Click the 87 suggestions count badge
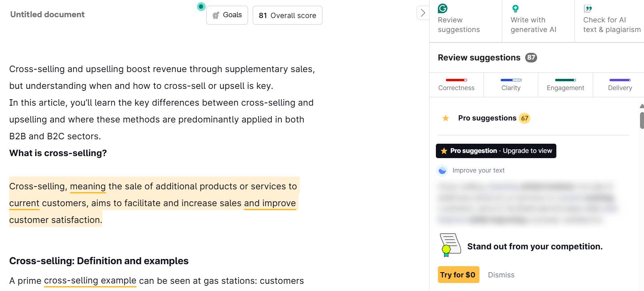 click(x=531, y=58)
